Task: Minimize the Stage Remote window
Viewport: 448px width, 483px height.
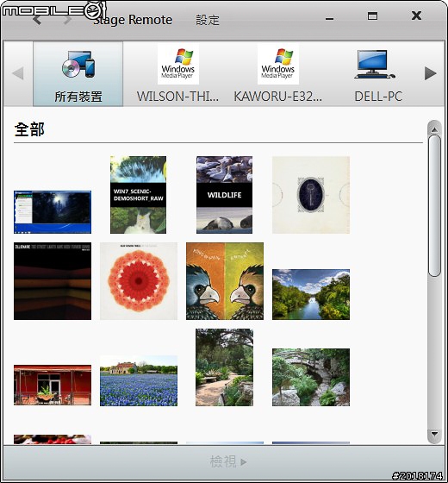Action: [x=329, y=18]
